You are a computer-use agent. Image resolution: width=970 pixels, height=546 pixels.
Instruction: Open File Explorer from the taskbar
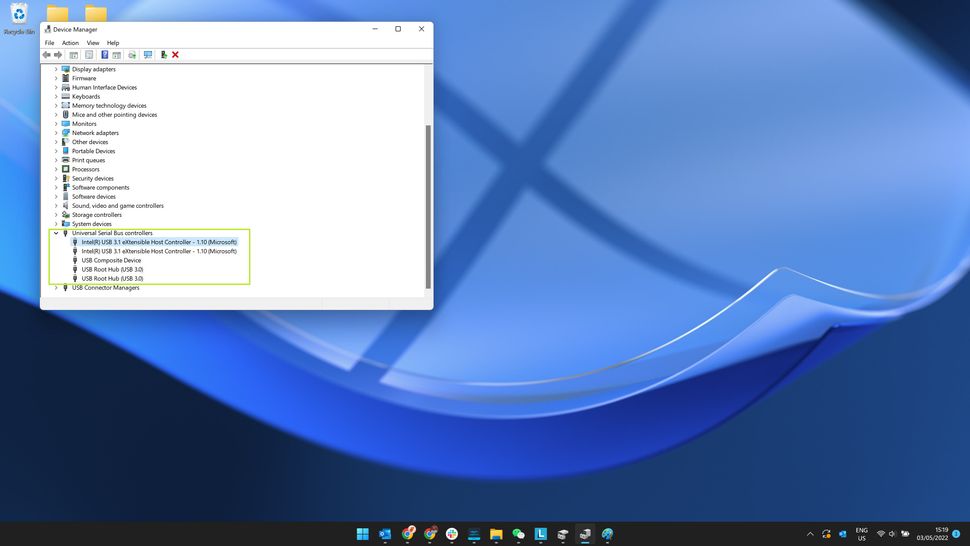click(496, 534)
